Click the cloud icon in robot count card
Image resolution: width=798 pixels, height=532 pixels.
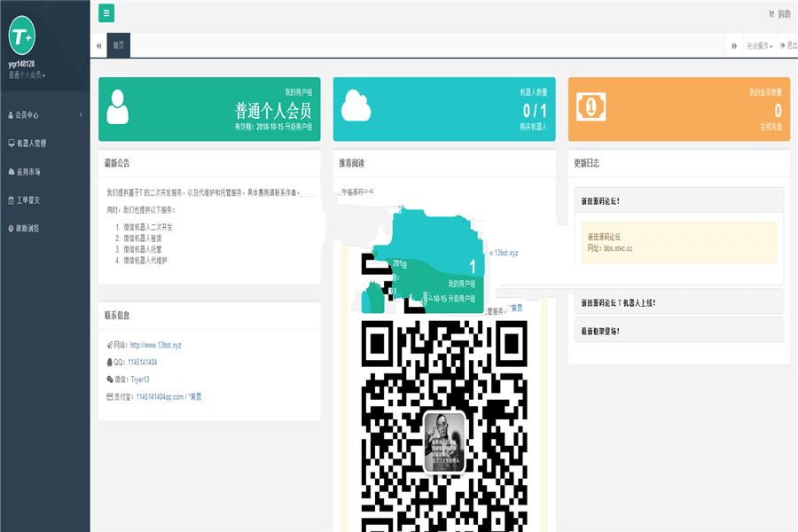(x=356, y=106)
